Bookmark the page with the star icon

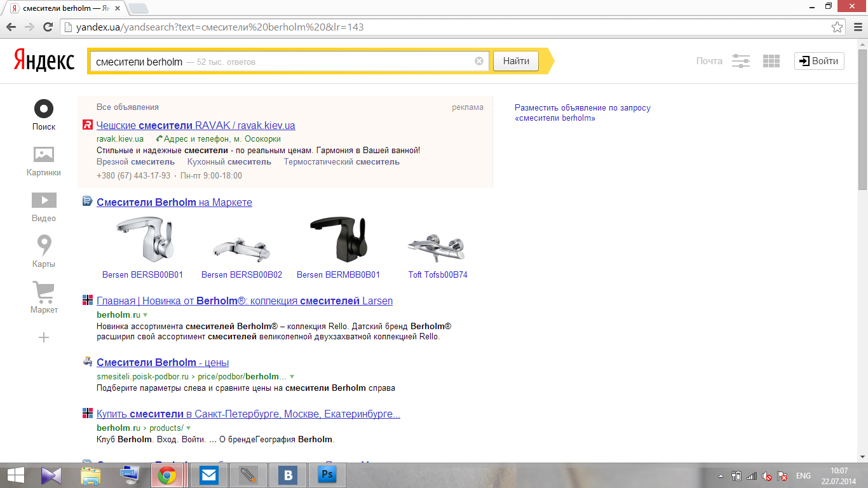click(837, 27)
